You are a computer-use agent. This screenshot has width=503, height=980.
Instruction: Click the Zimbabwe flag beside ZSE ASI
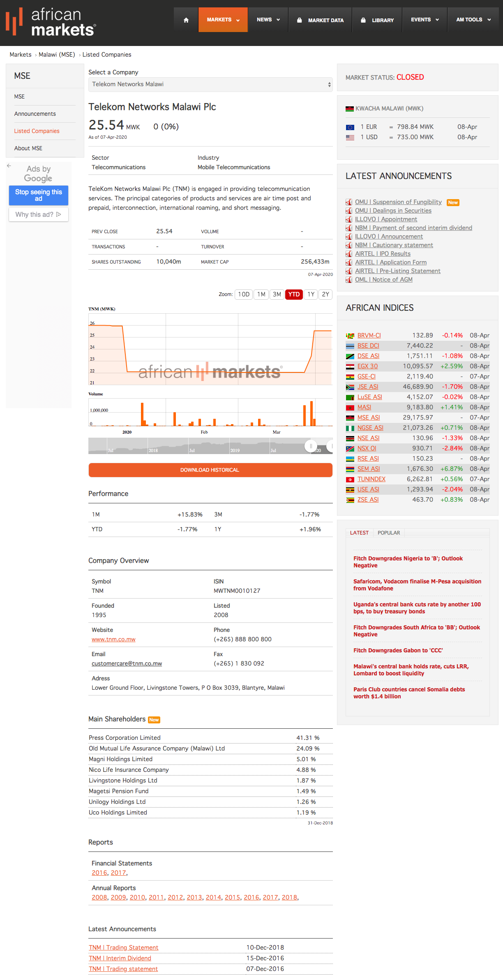pos(350,500)
